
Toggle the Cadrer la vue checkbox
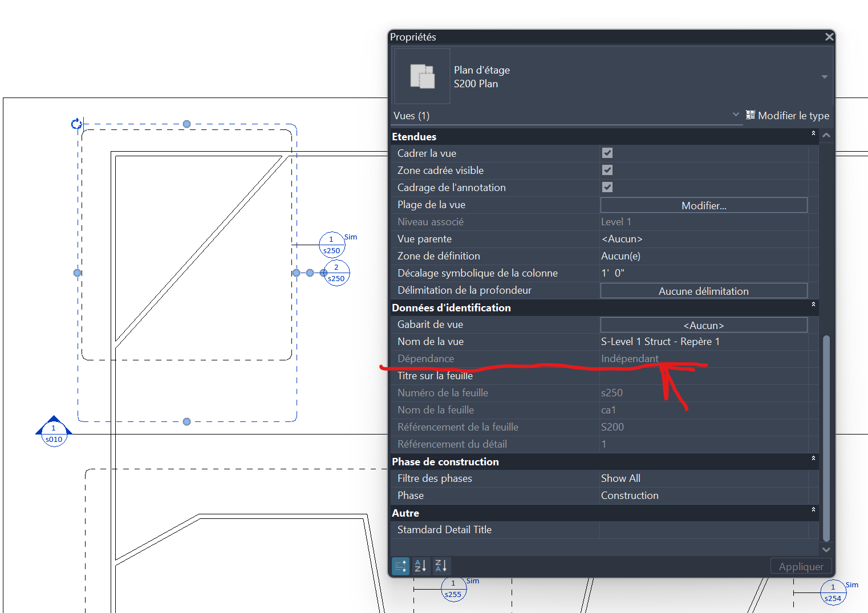click(x=607, y=153)
